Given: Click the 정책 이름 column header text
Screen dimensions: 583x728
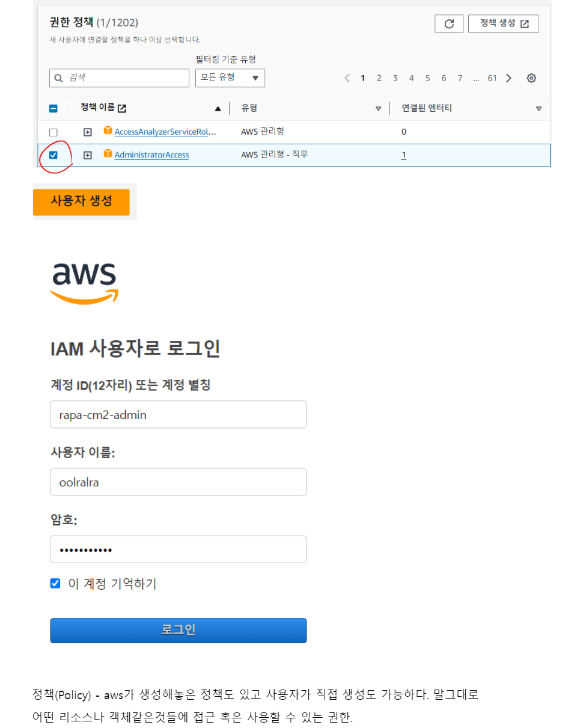Looking at the screenshot, I should coord(97,108).
